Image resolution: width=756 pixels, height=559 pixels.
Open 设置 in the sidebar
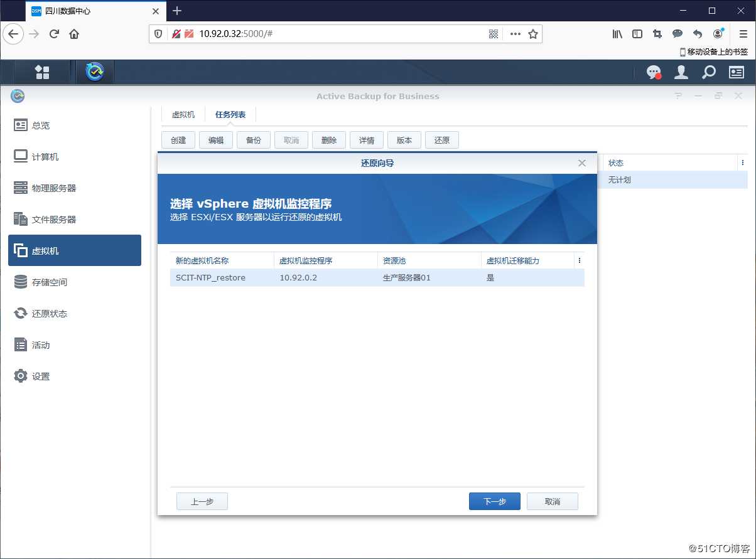click(x=75, y=376)
